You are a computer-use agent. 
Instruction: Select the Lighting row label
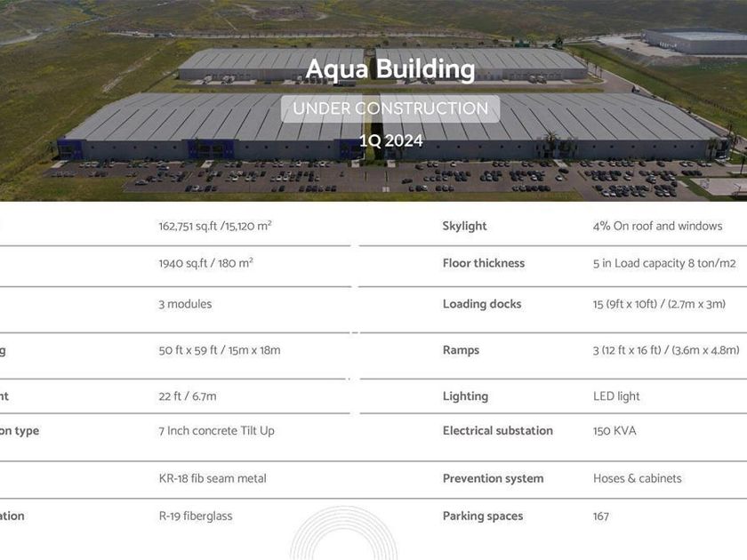[x=465, y=396]
